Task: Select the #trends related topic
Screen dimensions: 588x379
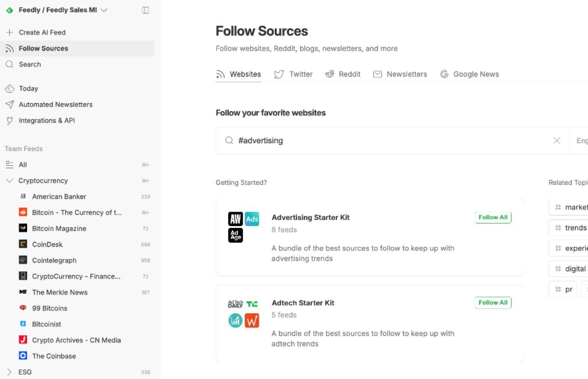Action: (569, 228)
